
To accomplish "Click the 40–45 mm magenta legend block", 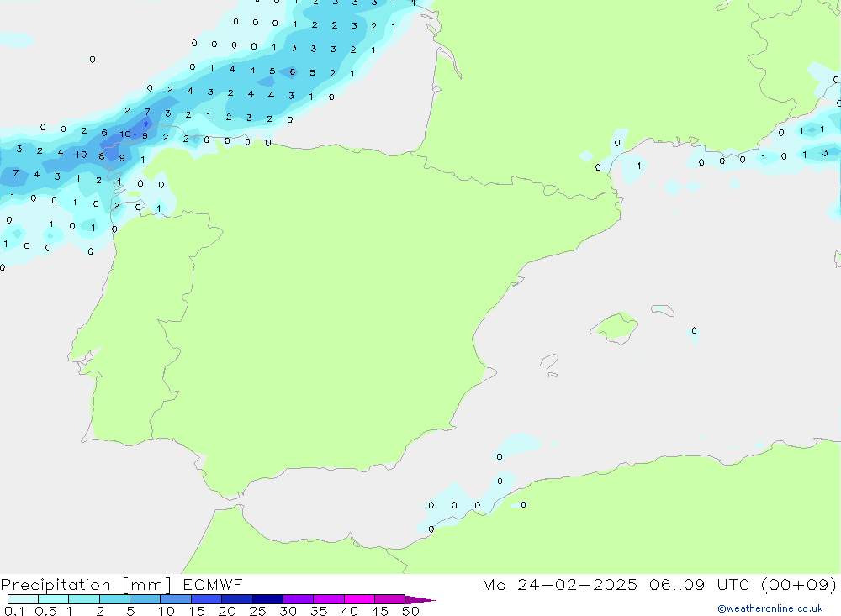I will [x=359, y=599].
